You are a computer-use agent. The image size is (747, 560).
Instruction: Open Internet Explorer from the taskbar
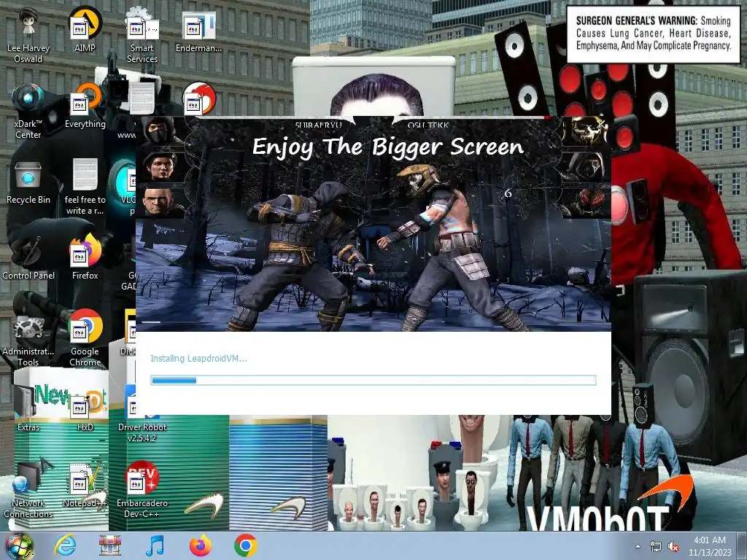65,546
